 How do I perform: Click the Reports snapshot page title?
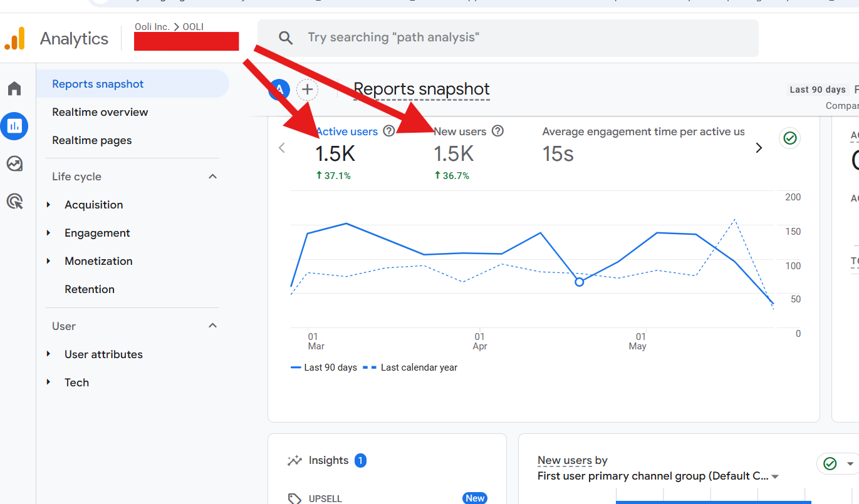[422, 89]
